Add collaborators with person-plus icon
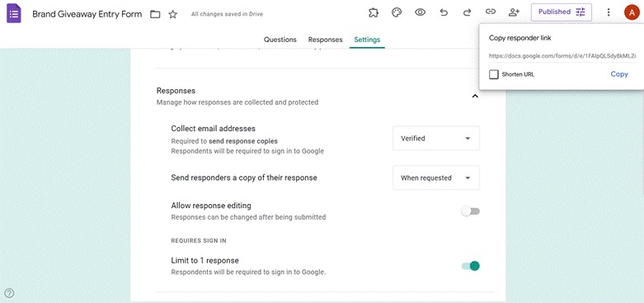The height and width of the screenshot is (303, 644). point(514,12)
